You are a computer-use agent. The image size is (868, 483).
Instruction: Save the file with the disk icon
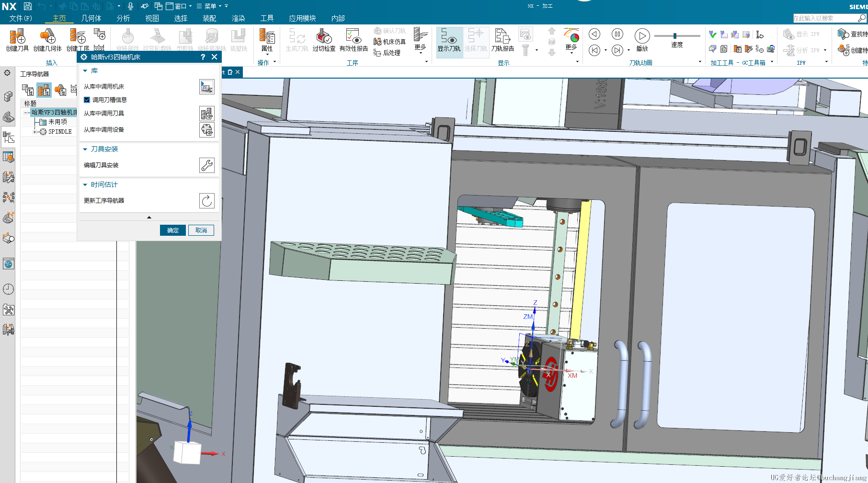coord(28,6)
